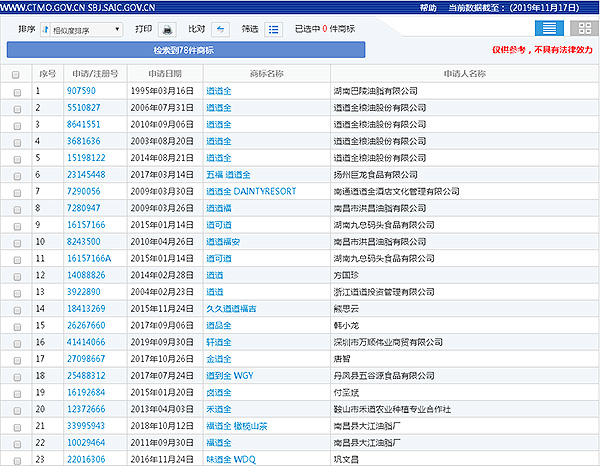
Task: Click trademark name 久久逍逍福吉
Action: tap(231, 308)
